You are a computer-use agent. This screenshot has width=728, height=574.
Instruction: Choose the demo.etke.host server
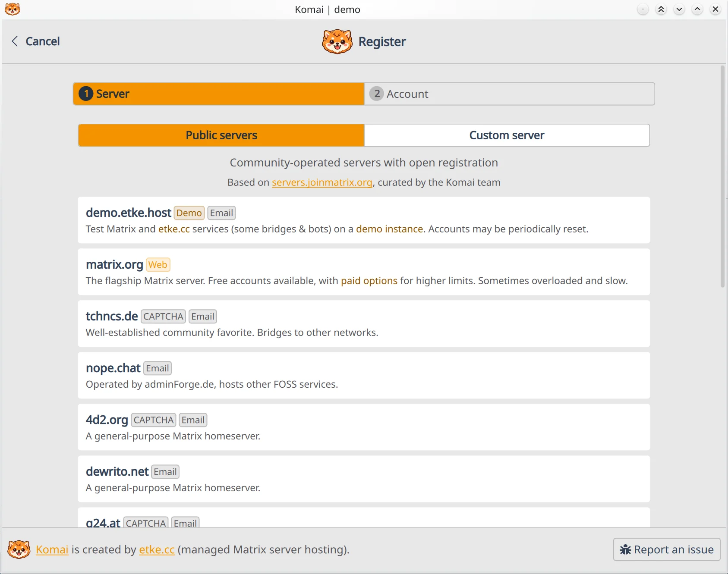click(x=364, y=220)
